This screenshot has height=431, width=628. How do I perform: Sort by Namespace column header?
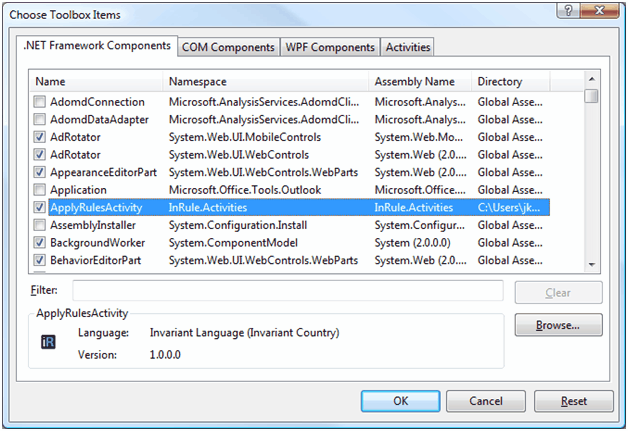coord(266,81)
